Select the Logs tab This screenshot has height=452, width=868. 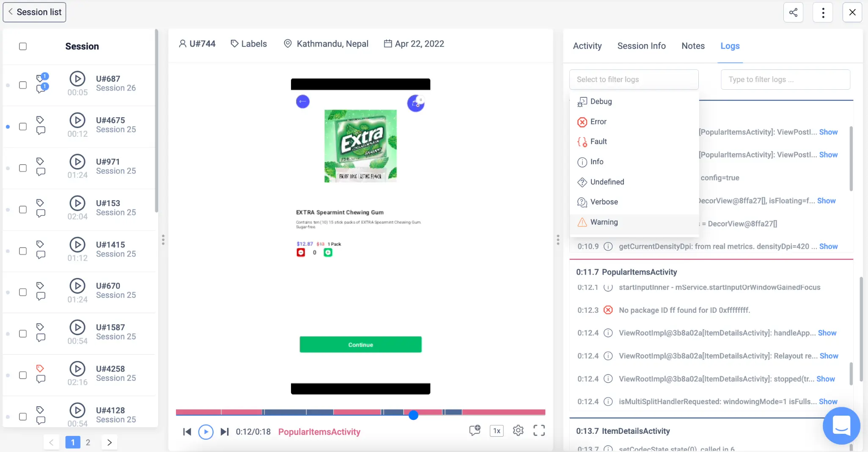[x=730, y=46]
